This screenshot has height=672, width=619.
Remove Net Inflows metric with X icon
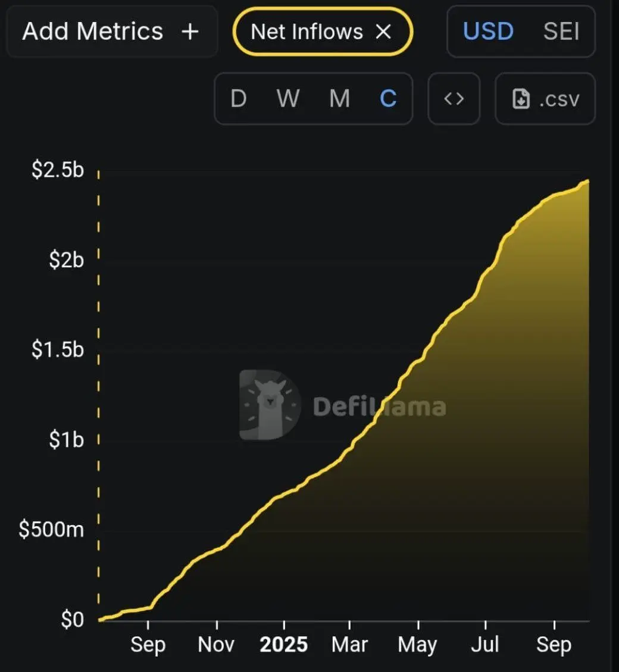(384, 32)
